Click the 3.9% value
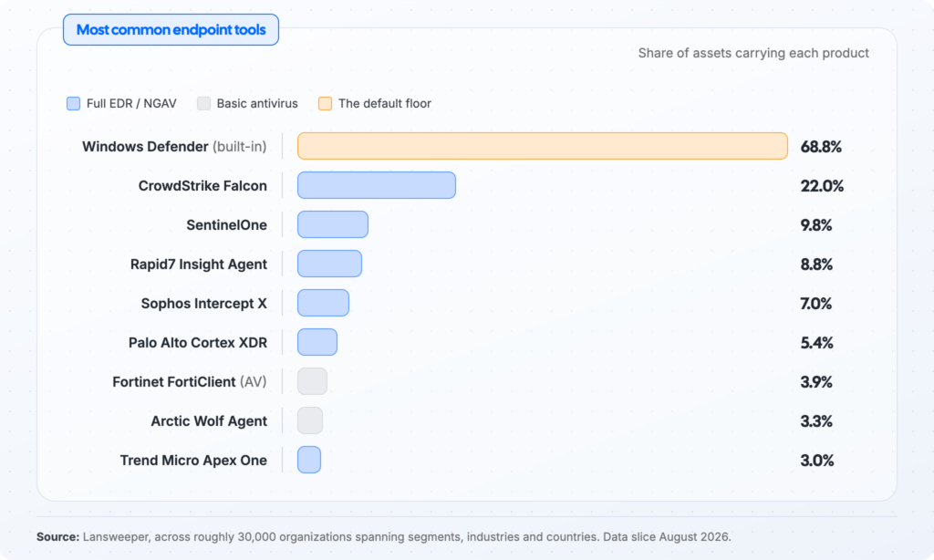934x560 pixels. pos(816,382)
